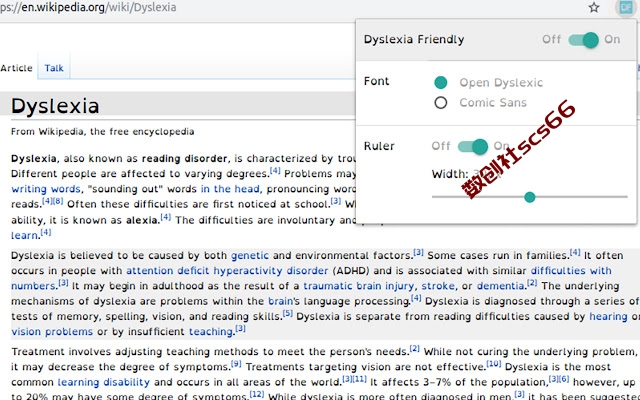Switch to the Article tab
The image size is (640, 400).
[16, 68]
